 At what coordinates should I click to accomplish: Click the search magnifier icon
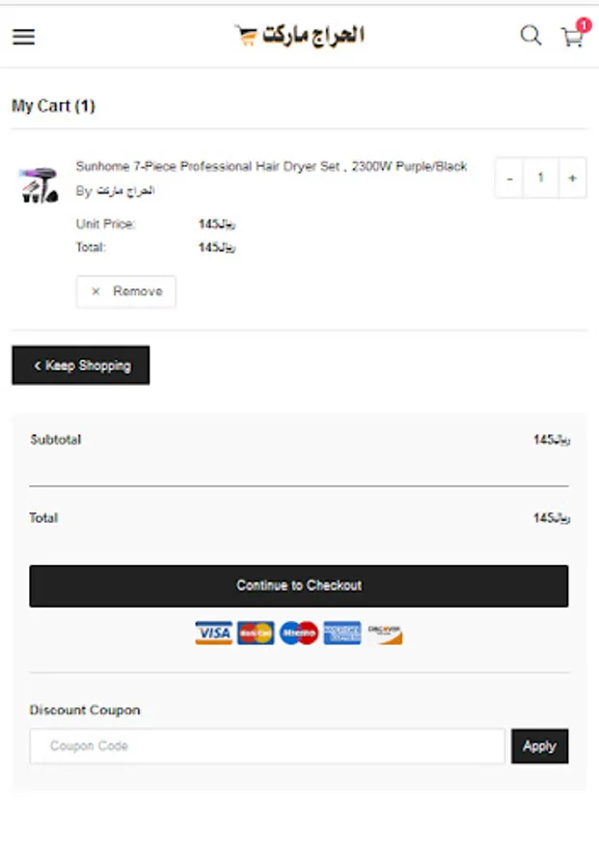pos(531,36)
